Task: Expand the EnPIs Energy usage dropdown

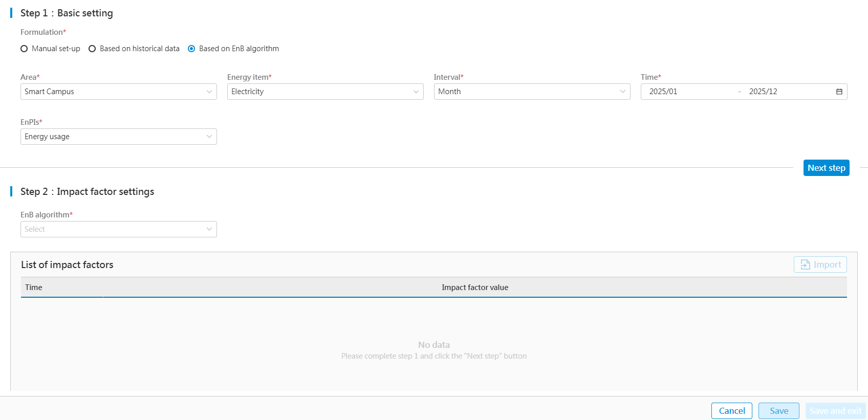Action: [118, 137]
